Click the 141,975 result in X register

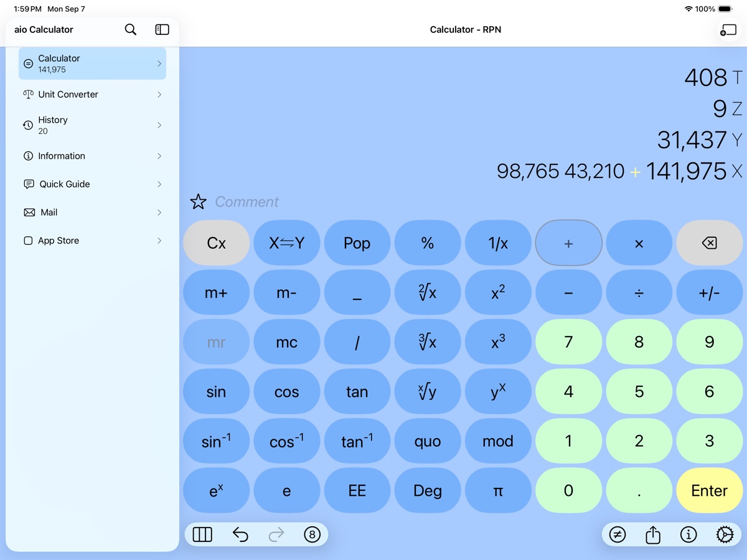point(686,171)
